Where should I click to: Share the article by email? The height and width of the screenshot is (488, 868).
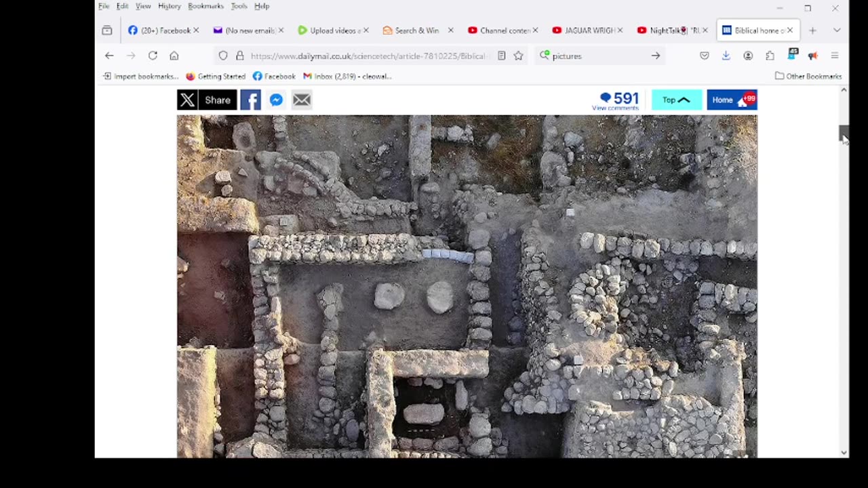click(x=302, y=100)
